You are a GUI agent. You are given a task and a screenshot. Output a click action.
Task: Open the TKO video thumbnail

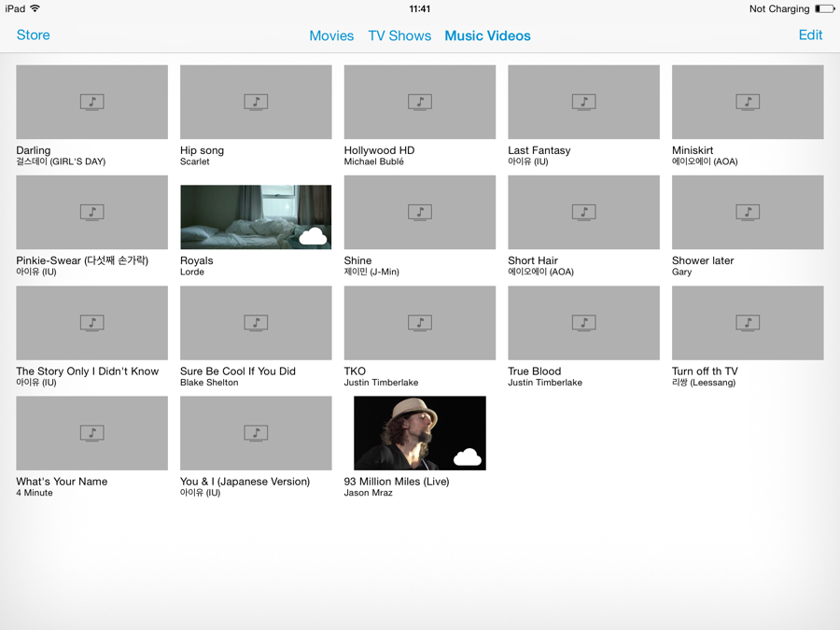click(x=419, y=323)
